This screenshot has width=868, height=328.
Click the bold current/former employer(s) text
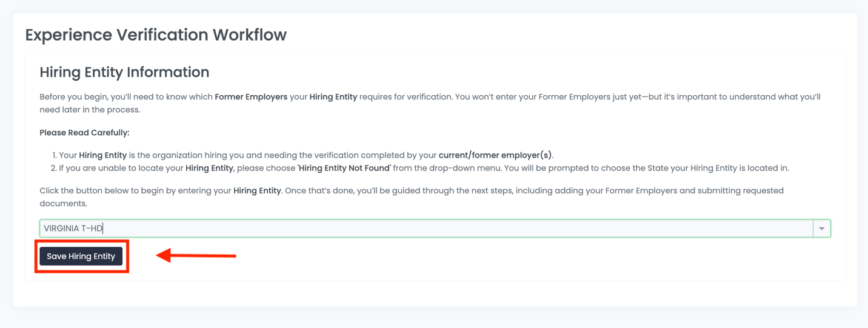(495, 155)
